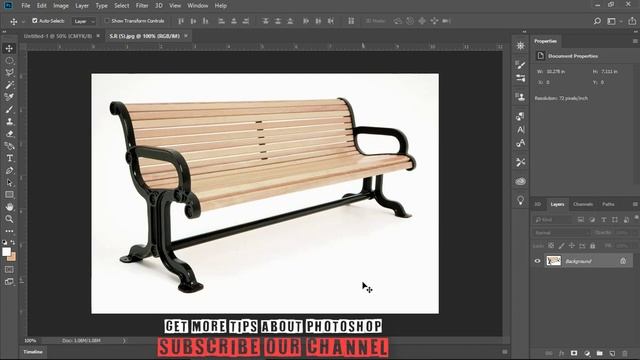Select the Magic Wand tool

pos(9,85)
